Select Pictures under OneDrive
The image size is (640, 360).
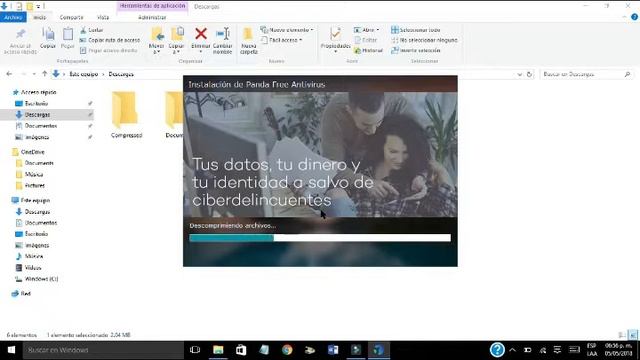coord(35,185)
